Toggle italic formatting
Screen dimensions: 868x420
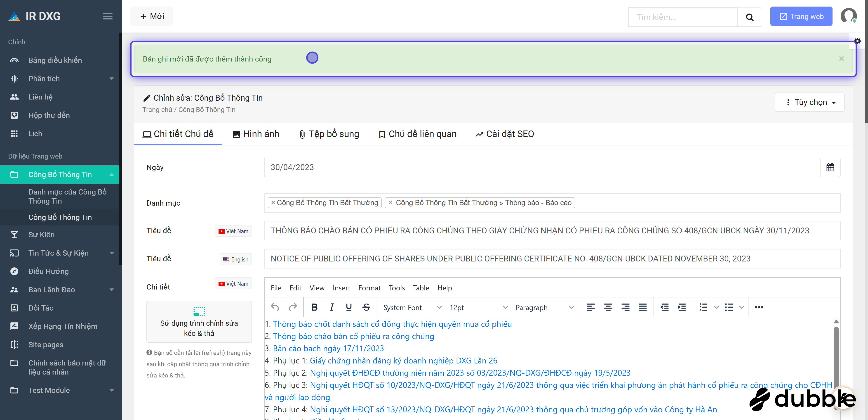(x=332, y=307)
